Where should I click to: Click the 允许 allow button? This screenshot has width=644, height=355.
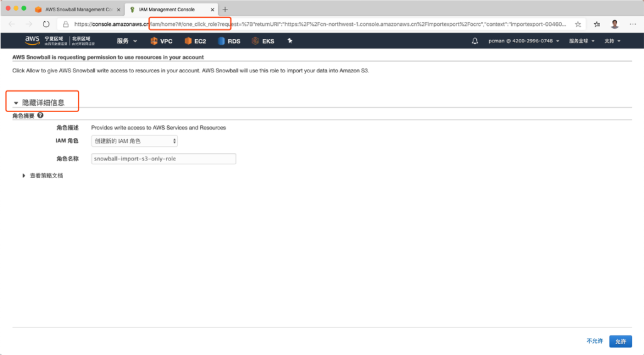[620, 341]
